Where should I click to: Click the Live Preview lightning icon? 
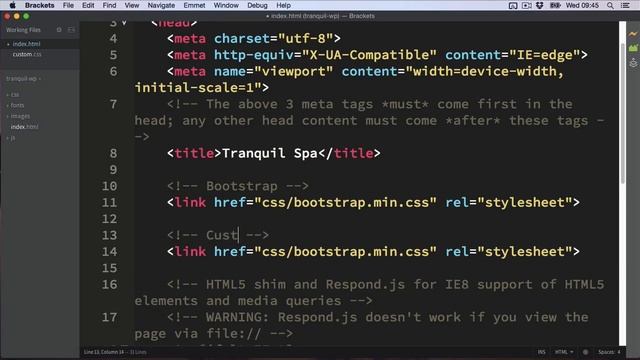coord(633,34)
